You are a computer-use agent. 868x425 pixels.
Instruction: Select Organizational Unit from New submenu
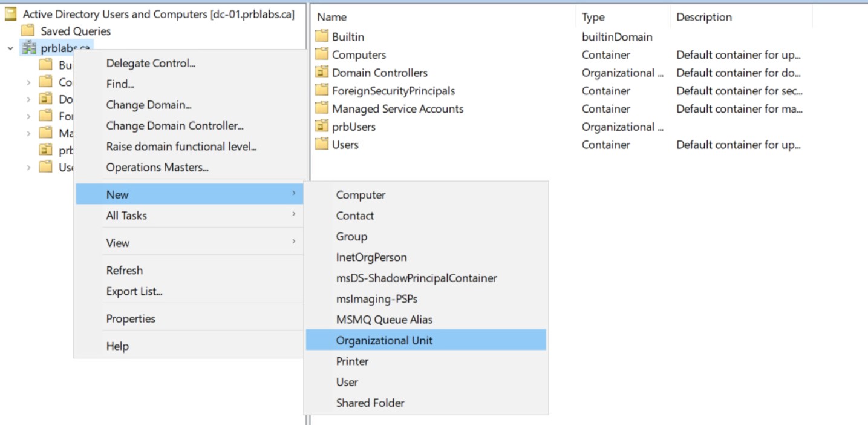384,340
